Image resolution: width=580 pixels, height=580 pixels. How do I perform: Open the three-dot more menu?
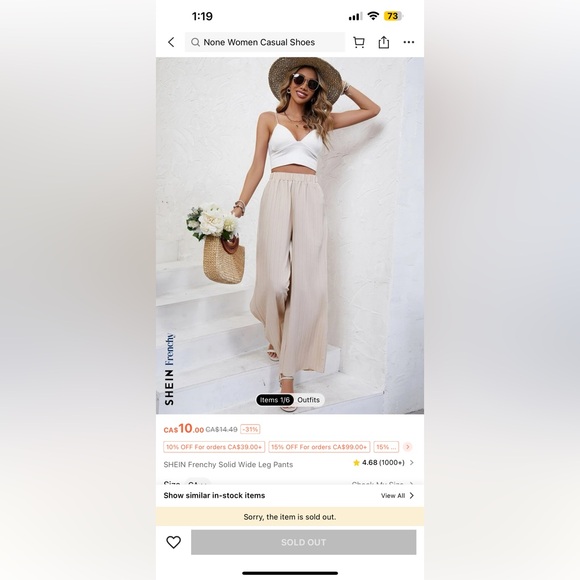[409, 42]
